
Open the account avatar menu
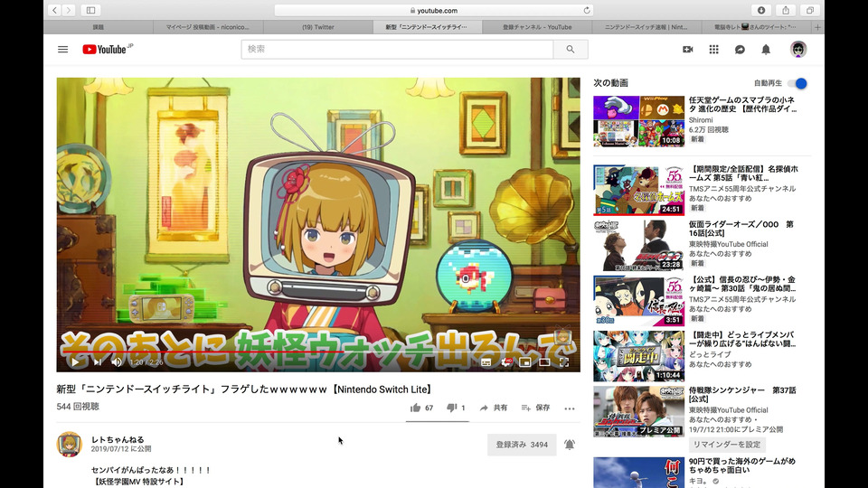pos(797,49)
